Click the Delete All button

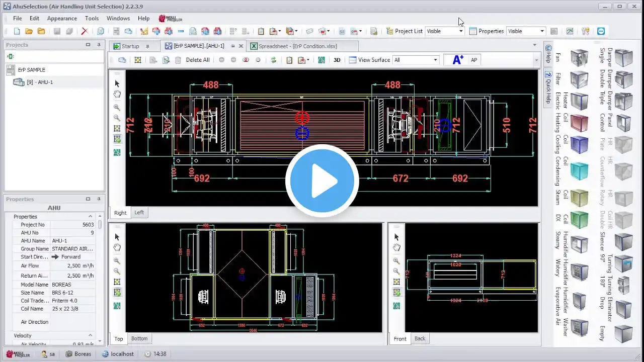coord(198,60)
